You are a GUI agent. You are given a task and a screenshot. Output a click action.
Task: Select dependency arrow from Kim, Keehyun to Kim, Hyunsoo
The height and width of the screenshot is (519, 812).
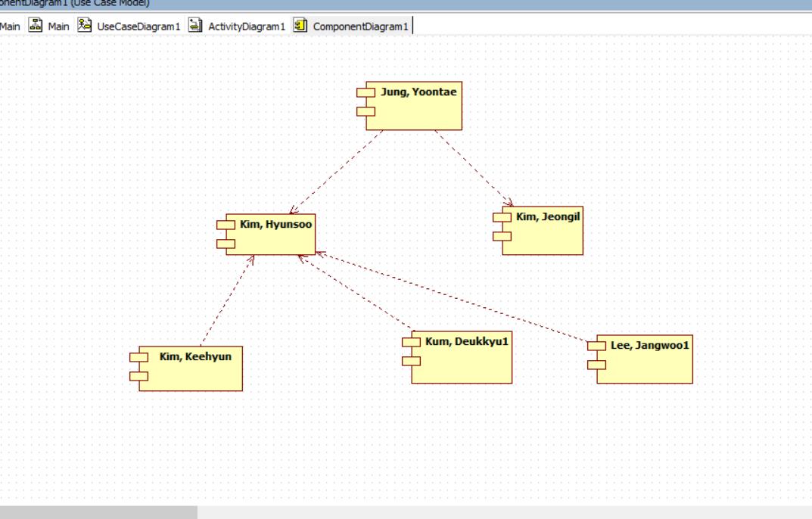coord(227,300)
